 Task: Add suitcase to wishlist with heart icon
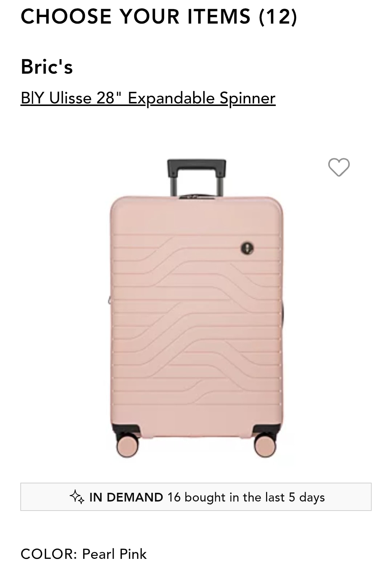[x=339, y=167]
